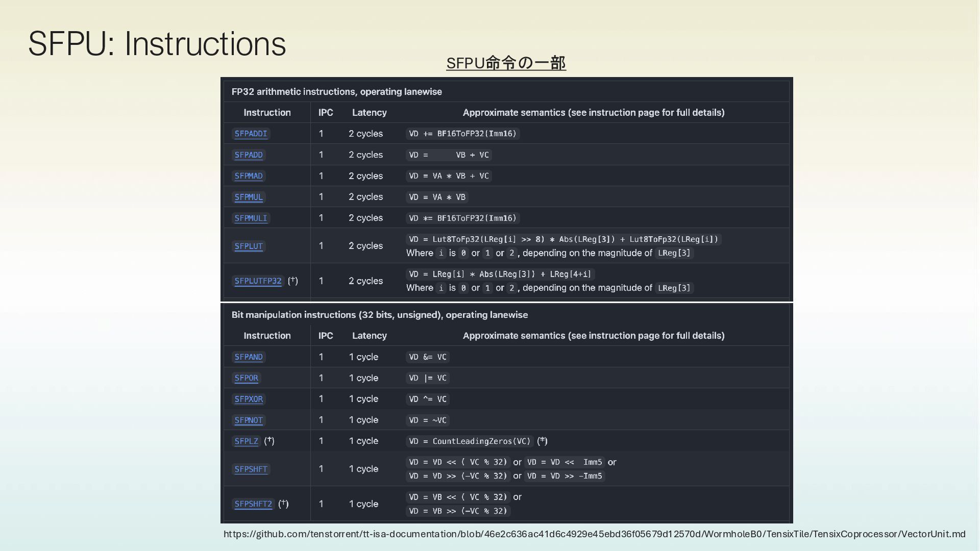Open the SFPADDI instruction link
980x551 pixels.
[251, 134]
